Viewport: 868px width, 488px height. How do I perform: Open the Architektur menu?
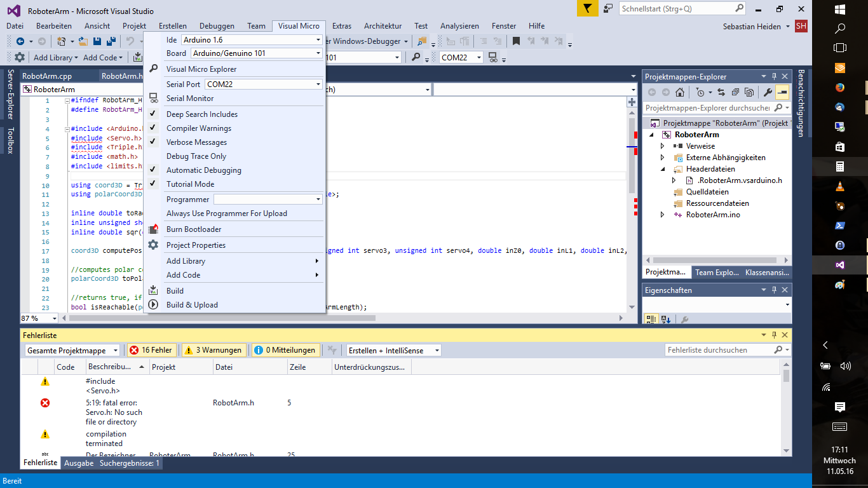383,26
